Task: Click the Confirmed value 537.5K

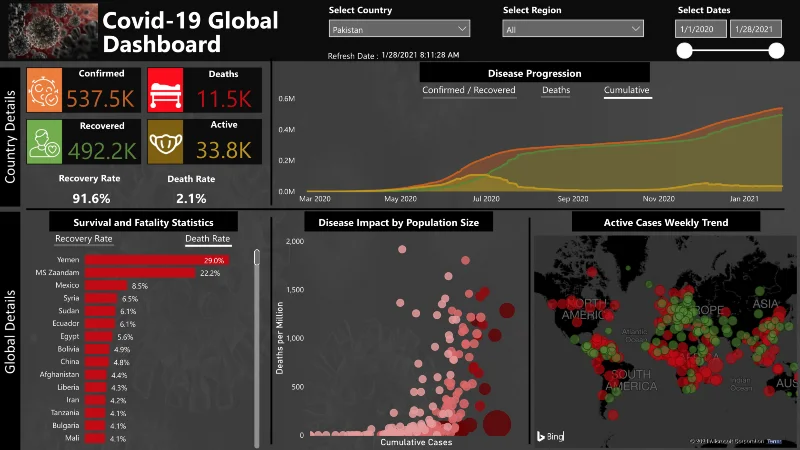Action: pyautogui.click(x=101, y=99)
